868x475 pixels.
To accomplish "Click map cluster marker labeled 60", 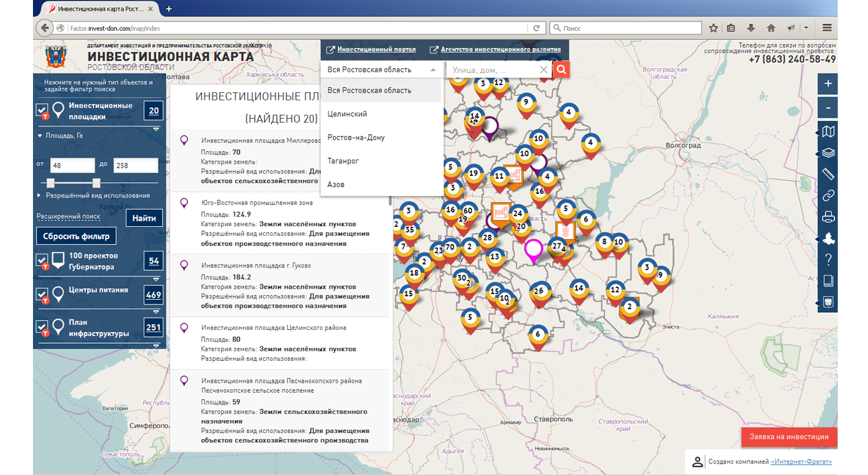I will click(468, 212).
